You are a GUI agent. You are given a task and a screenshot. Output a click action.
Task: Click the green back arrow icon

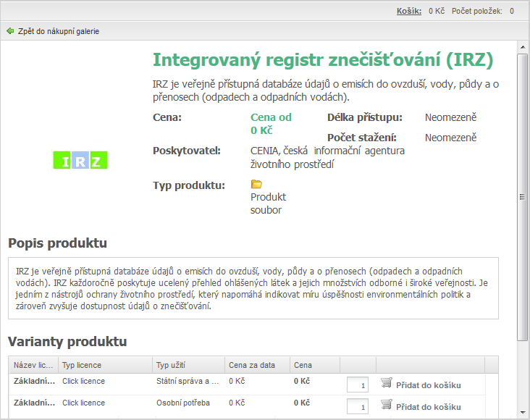[10, 31]
